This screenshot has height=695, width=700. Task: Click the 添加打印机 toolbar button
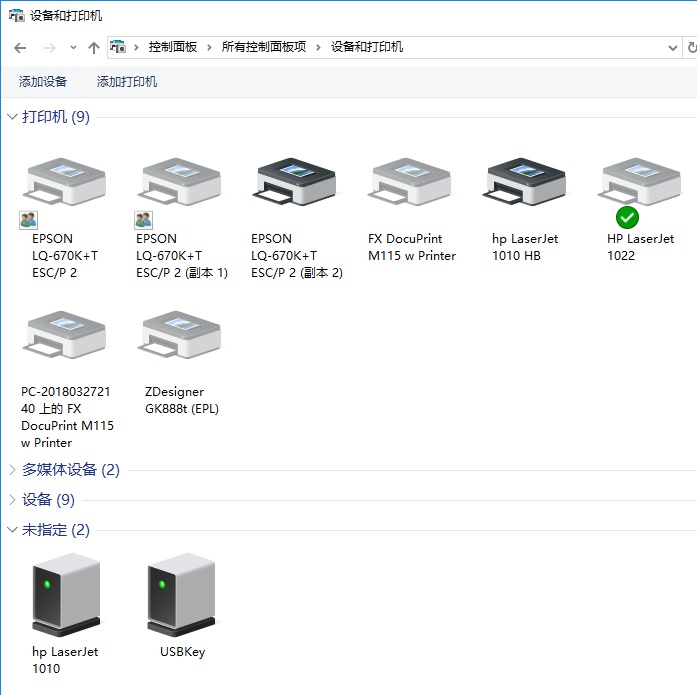[127, 82]
